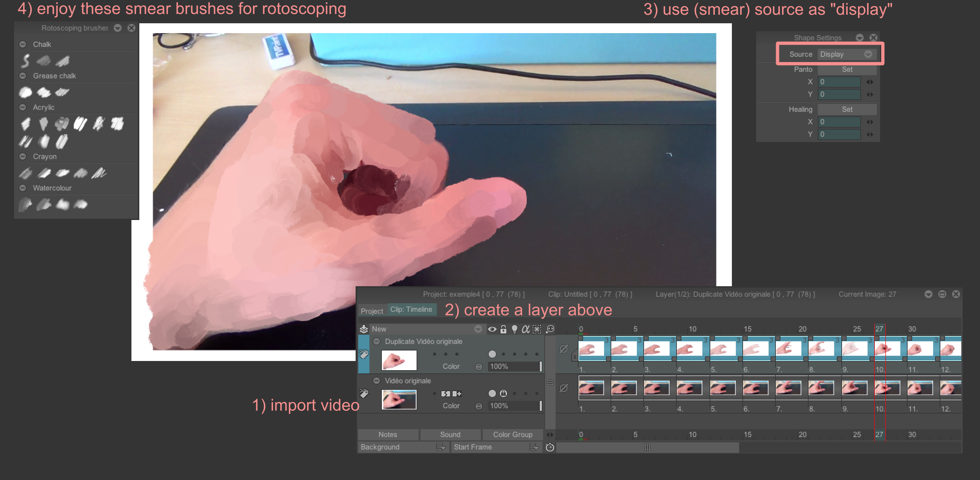Select the fifth Crayon brush (thin lines)
Image resolution: width=980 pixels, height=480 pixels.
click(x=99, y=173)
